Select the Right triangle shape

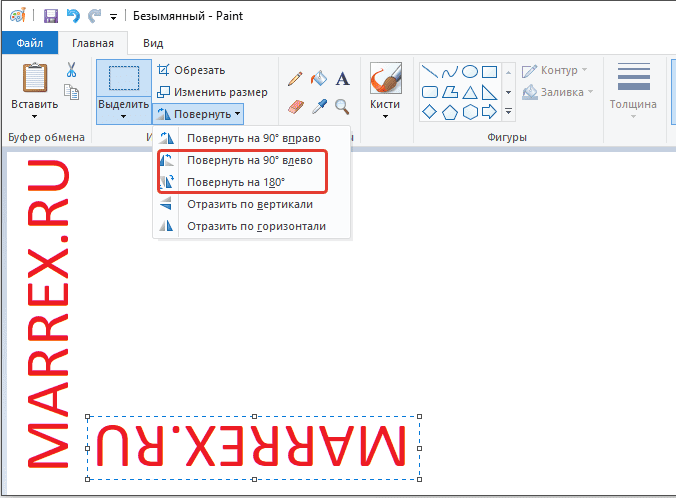(x=489, y=92)
